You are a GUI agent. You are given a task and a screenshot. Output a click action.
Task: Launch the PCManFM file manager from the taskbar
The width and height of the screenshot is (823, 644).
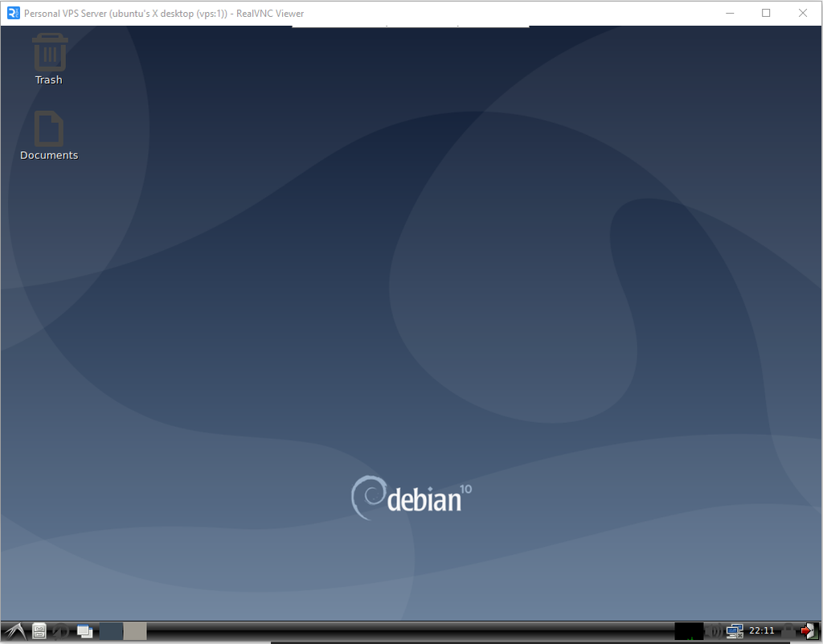click(39, 631)
